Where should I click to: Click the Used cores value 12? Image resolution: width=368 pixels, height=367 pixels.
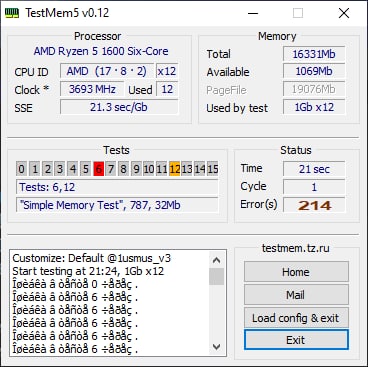pos(167,89)
